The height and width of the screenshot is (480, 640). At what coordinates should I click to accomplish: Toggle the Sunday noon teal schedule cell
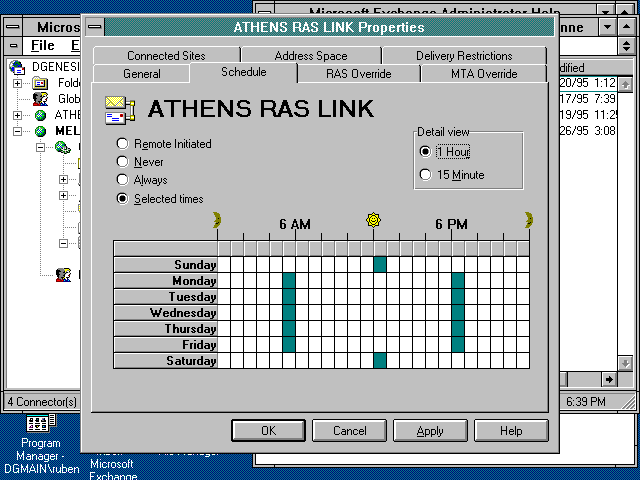(380, 264)
